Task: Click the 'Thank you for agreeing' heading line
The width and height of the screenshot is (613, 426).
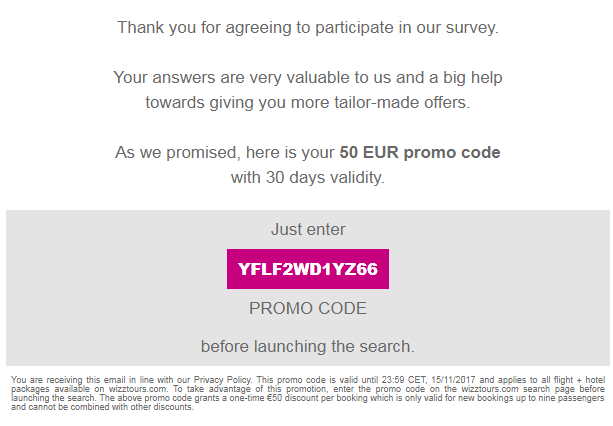Action: (x=308, y=28)
